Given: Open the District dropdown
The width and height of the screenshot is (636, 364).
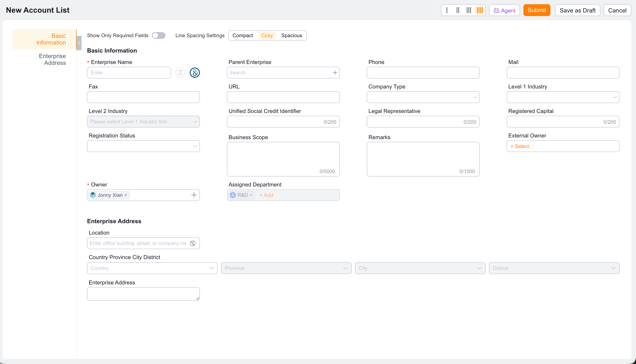Looking at the screenshot, I should tap(554, 268).
